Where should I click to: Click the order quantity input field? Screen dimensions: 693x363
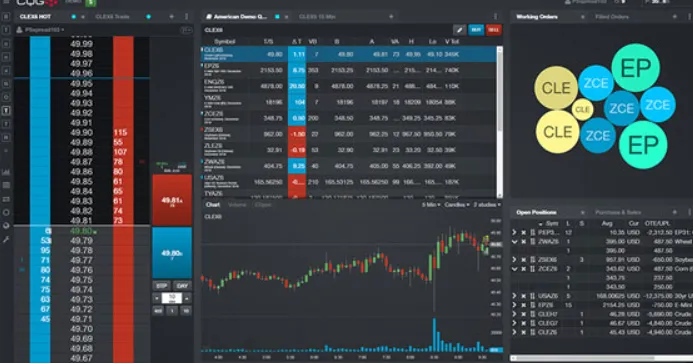pyautogui.click(x=172, y=298)
